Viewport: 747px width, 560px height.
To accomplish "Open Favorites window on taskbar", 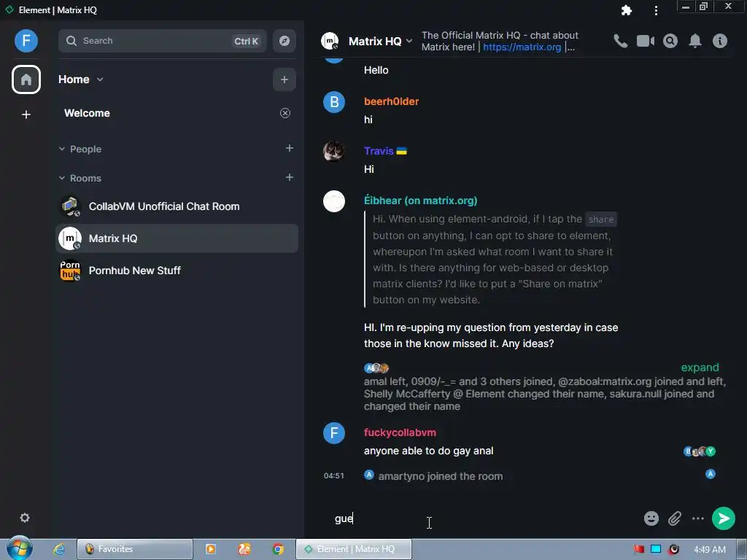I will tap(135, 549).
